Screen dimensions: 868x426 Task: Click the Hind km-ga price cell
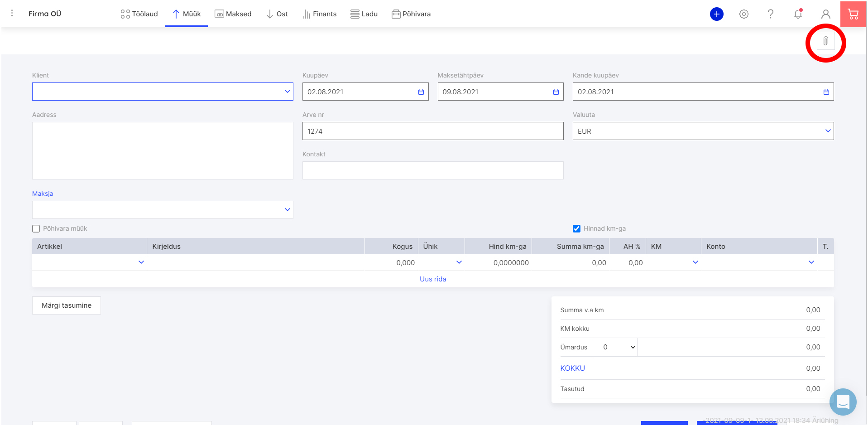tap(498, 263)
